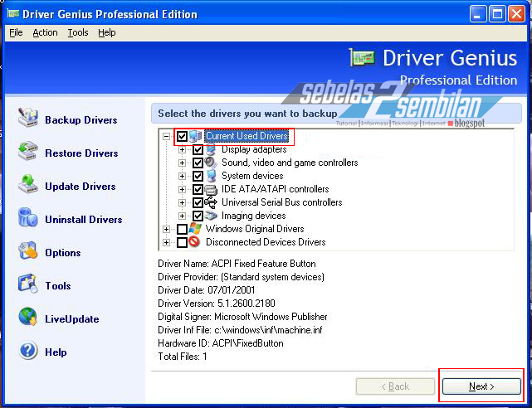Close the Driver Genius window
Viewport: 532px width, 408px height.
pos(517,14)
